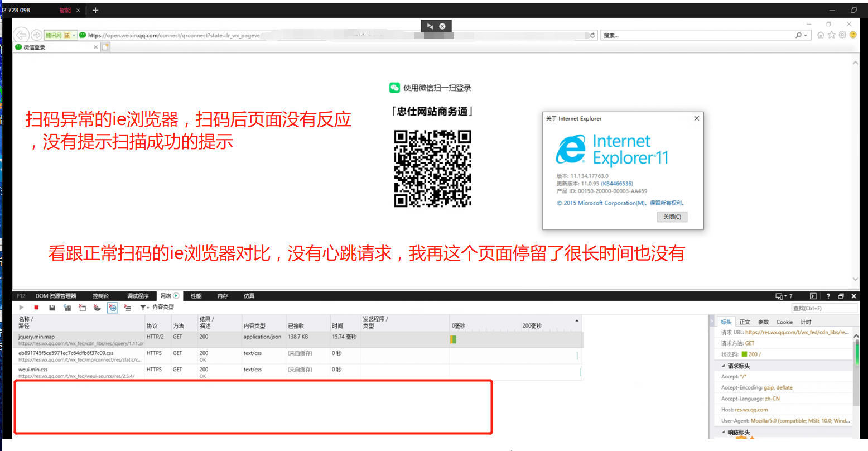Click the page scrollbar up arrow
This screenshot has width=868, height=451.
(x=855, y=63)
